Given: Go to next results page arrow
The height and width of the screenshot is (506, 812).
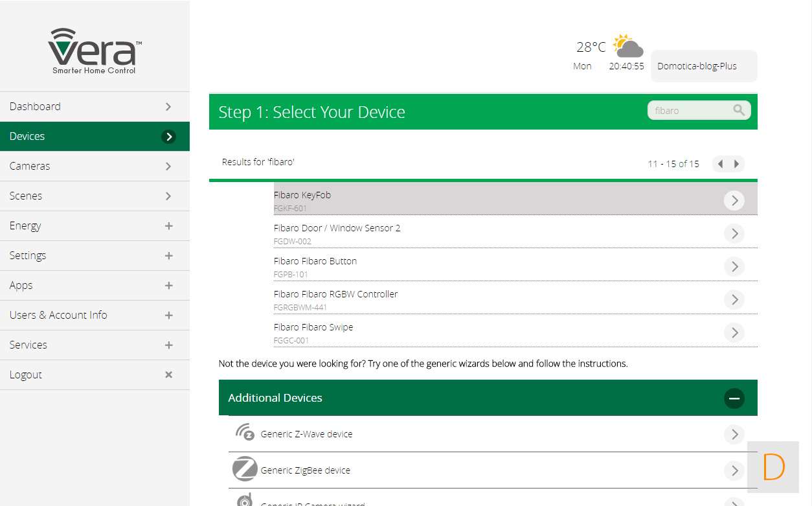Looking at the screenshot, I should click(736, 164).
